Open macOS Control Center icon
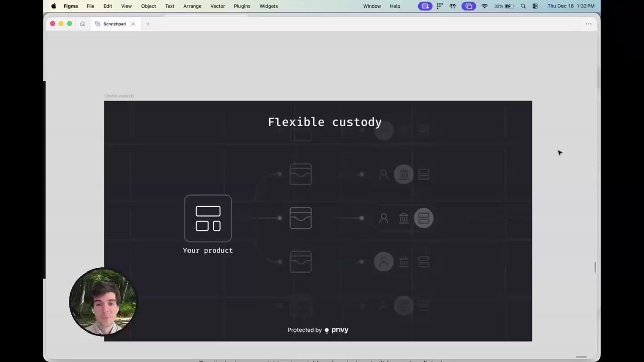Screen dimensions: 644x362 point(535,6)
